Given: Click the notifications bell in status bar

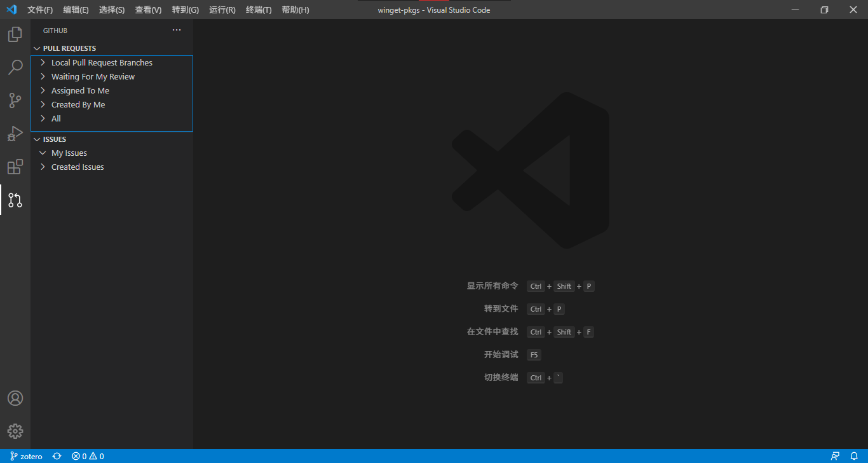Looking at the screenshot, I should point(855,456).
